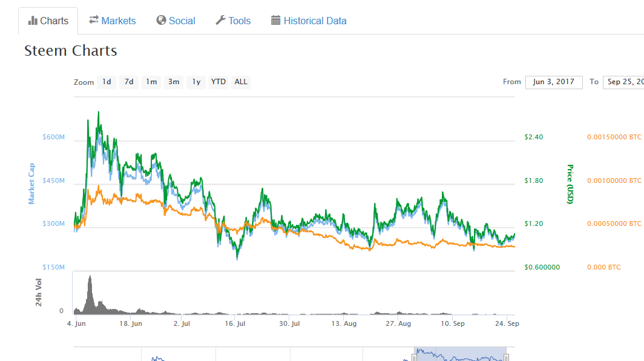The image size is (644, 361).
Task: Click the 13. Aug date label
Action: point(344,323)
